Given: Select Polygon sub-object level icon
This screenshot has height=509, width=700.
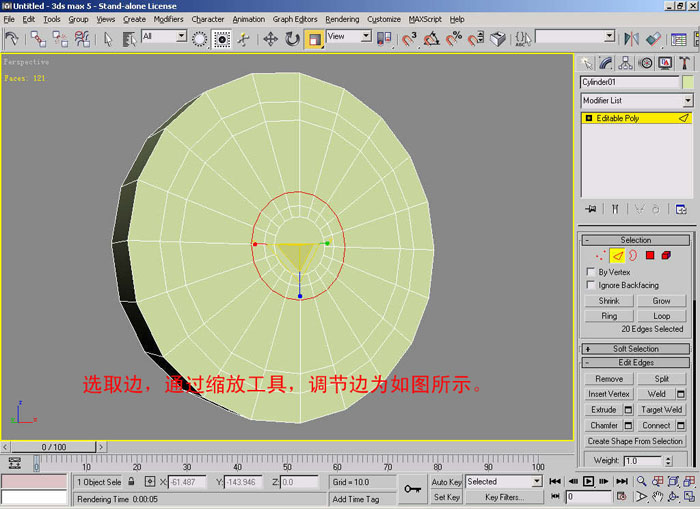Looking at the screenshot, I should click(x=650, y=255).
